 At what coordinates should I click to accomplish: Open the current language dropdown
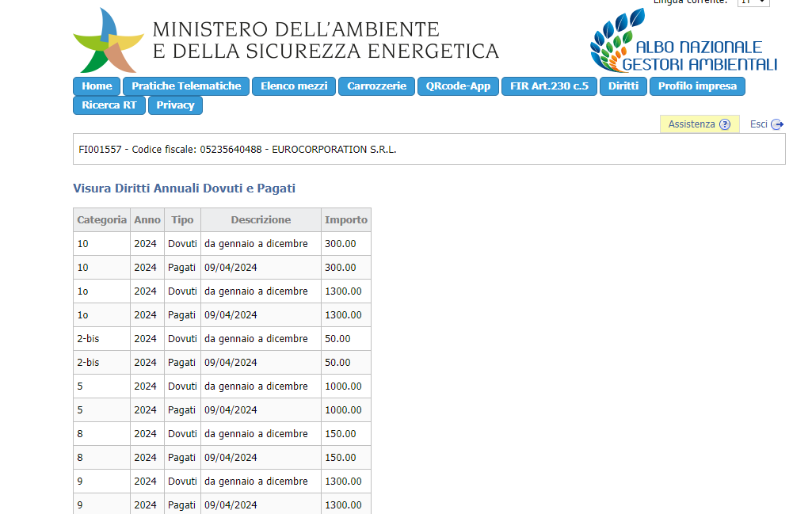(x=753, y=2)
